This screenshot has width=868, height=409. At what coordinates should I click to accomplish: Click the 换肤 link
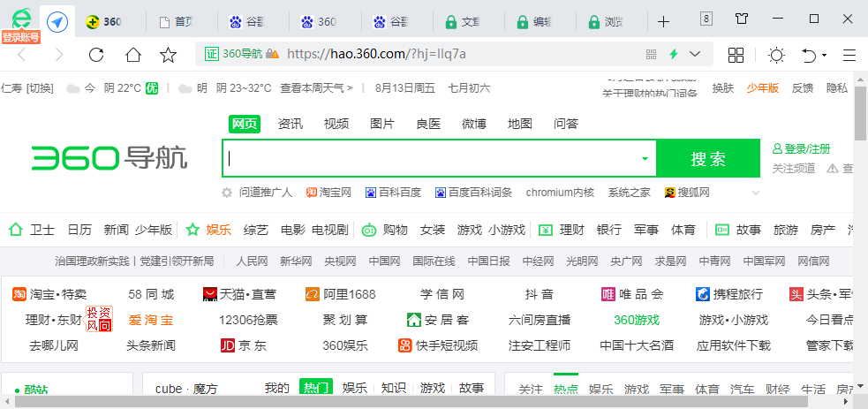click(723, 88)
